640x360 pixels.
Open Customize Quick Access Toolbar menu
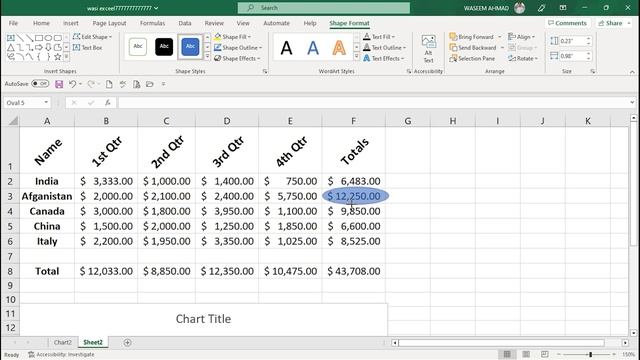click(163, 84)
